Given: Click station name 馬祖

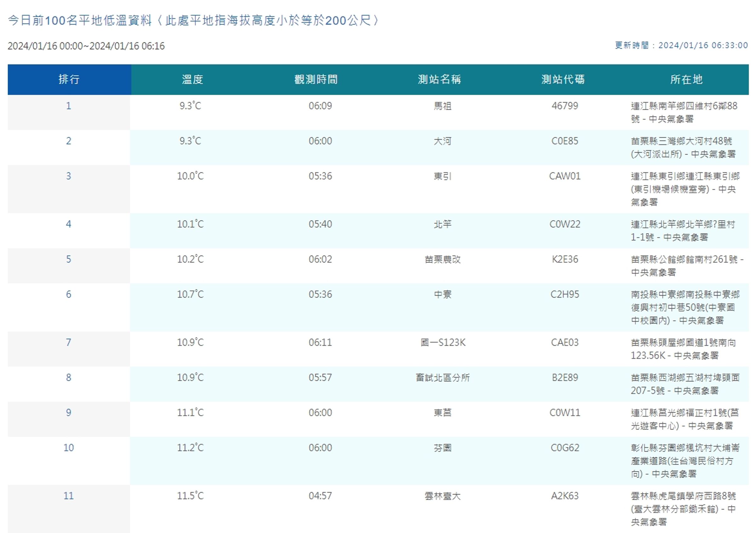Looking at the screenshot, I should pos(443,106).
